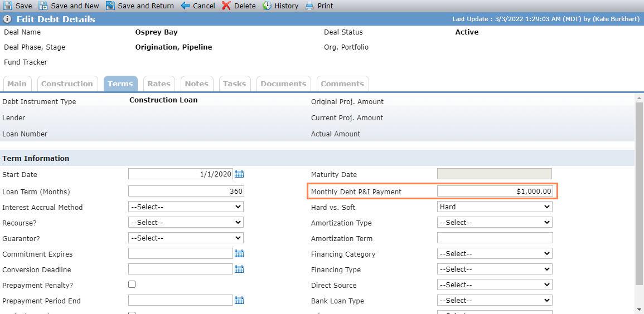The image size is (644, 314).
Task: Change the Hard vs. Soft dropdown
Action: (495, 207)
